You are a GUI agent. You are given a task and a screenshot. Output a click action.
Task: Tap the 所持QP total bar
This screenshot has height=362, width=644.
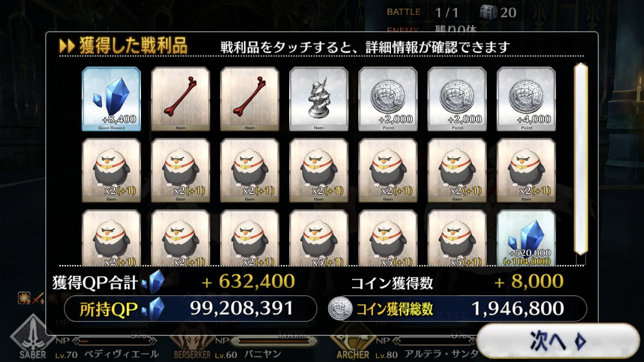tap(190, 308)
